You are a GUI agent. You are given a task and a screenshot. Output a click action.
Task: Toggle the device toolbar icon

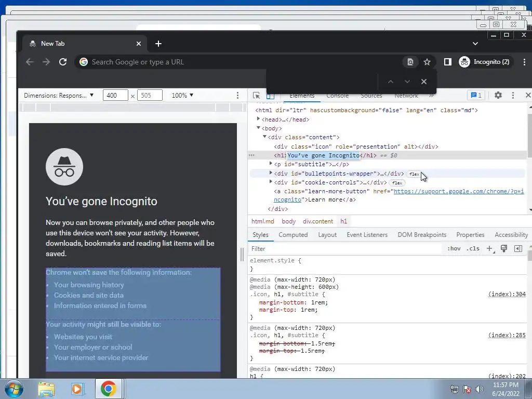270,96
